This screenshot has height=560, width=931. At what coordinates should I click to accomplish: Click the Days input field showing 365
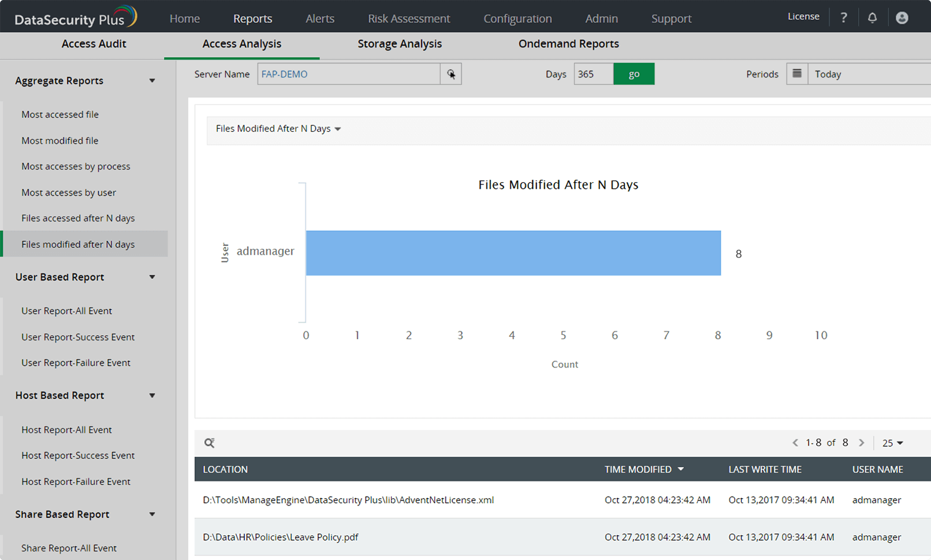[x=594, y=74]
